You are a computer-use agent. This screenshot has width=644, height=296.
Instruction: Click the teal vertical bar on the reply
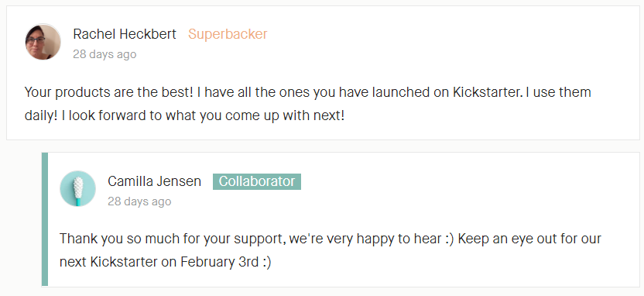coord(45,219)
